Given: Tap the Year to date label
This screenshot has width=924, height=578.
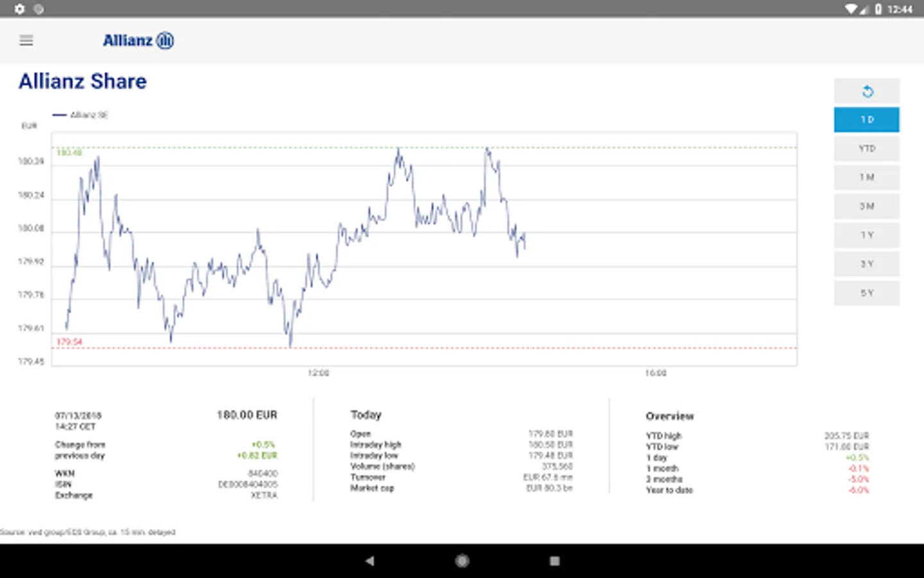Looking at the screenshot, I should (669, 490).
